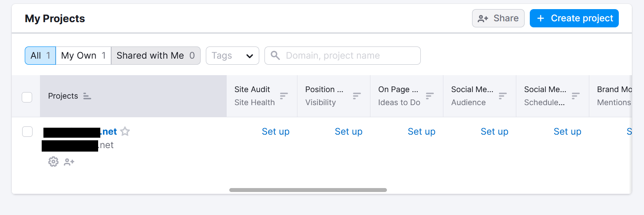
Task: Click sort icon in Social Media Scheduled column
Action: click(x=576, y=96)
